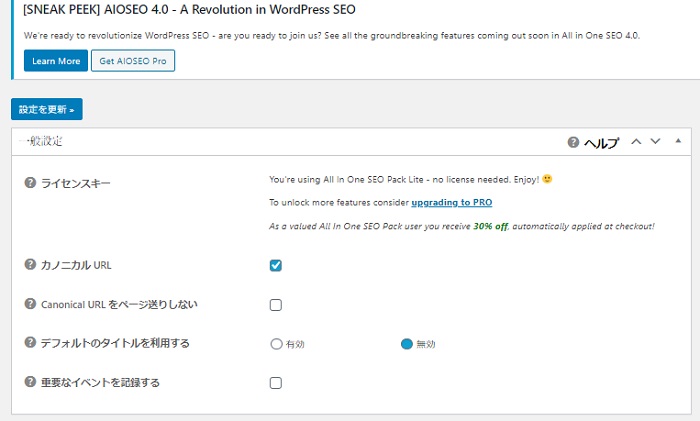Show help for 重要なイベントを記録する
Image resolution: width=700 pixels, height=421 pixels.
pos(30,382)
